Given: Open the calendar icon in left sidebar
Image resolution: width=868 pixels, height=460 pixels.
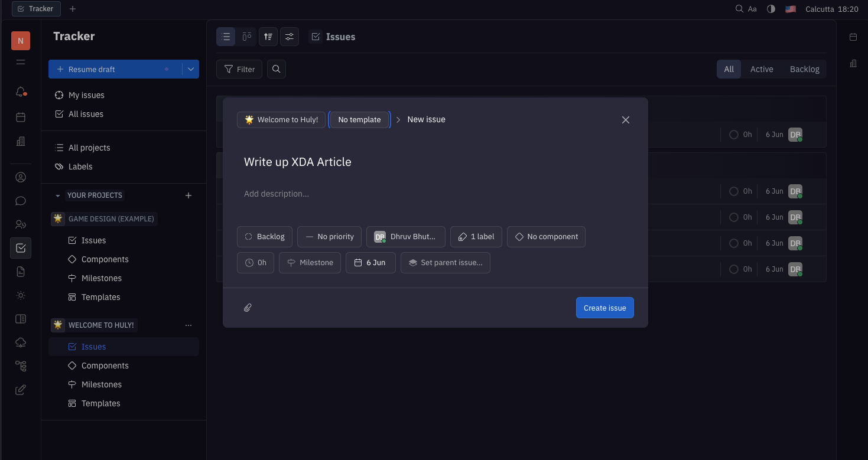Looking at the screenshot, I should [21, 117].
